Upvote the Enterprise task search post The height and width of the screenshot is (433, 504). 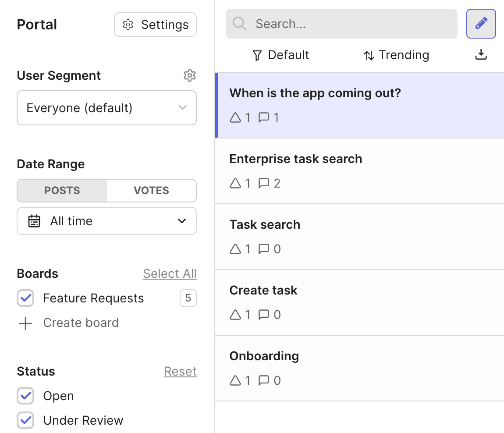click(235, 183)
